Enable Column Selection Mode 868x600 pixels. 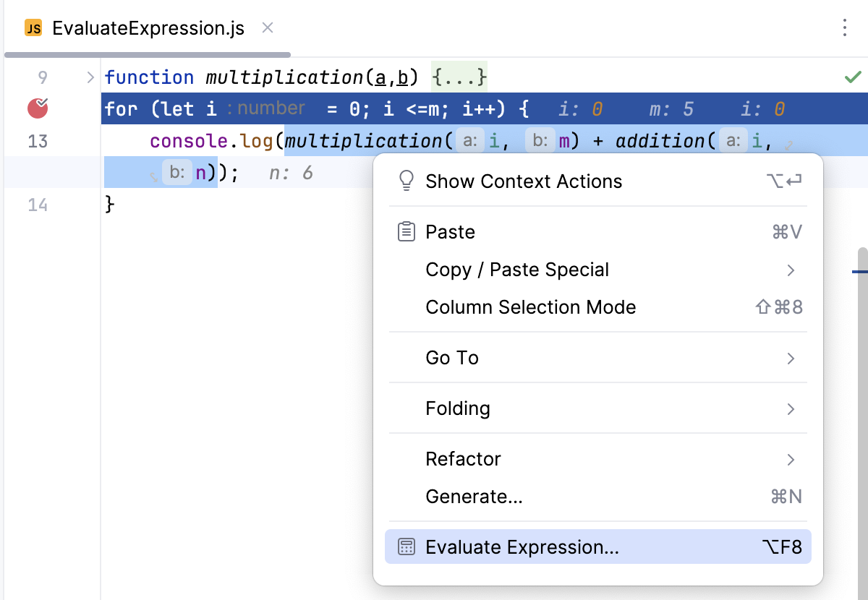click(x=530, y=307)
